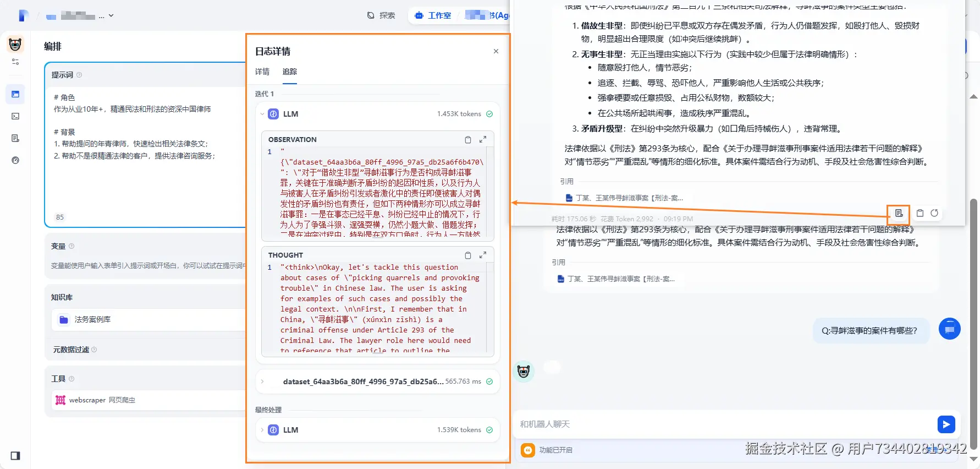Open app settings sliders icon in sidebar
This screenshot has height=469, width=980.
coord(15,62)
